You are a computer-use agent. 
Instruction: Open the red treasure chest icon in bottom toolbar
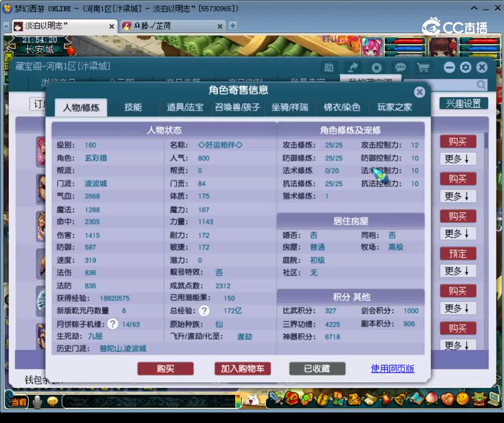(x=292, y=399)
